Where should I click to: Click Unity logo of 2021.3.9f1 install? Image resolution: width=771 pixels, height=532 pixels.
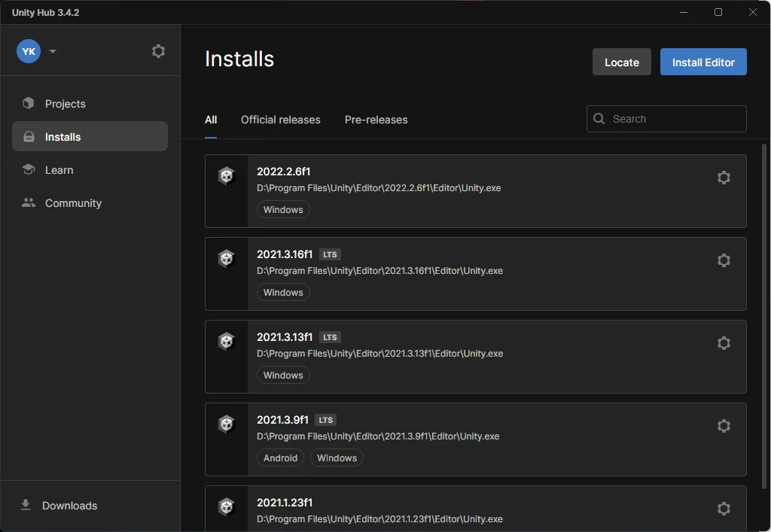click(x=226, y=424)
